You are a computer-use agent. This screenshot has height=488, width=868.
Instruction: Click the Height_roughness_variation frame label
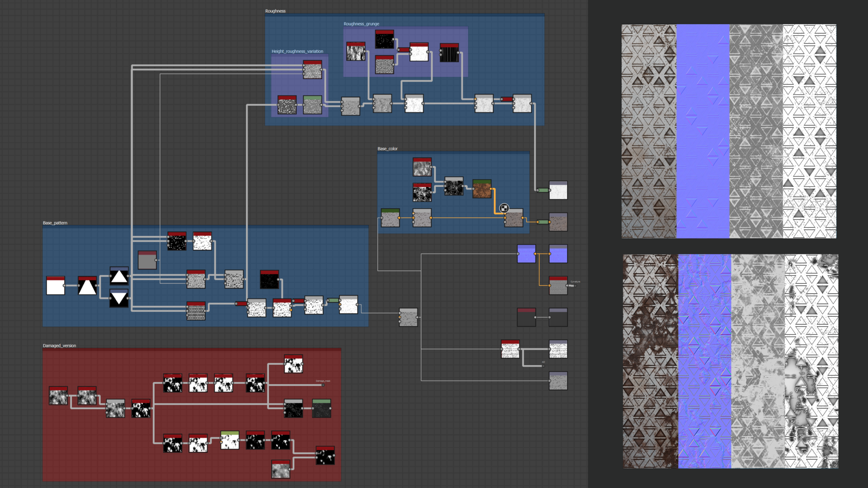[297, 51]
